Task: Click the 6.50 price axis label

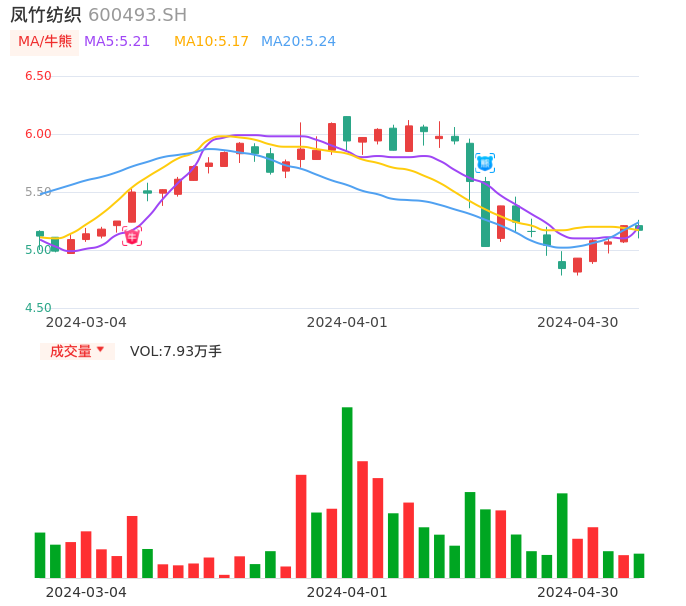Action: pos(38,76)
